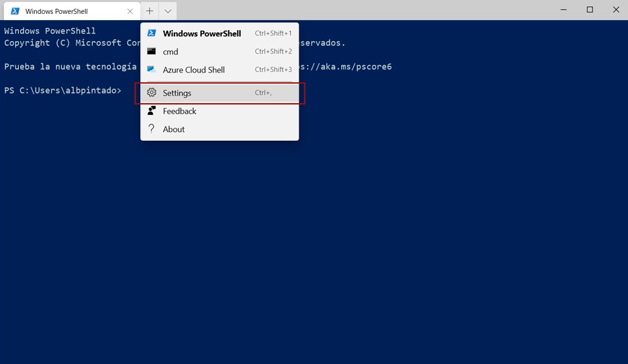Select Feedback in the dropdown menu
Screen dimensions: 628x364
coord(220,111)
